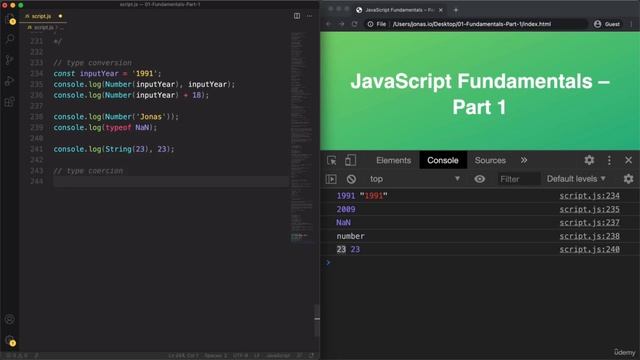This screenshot has height=360, width=640.
Task: Select the 'number' console output
Action: [350, 236]
